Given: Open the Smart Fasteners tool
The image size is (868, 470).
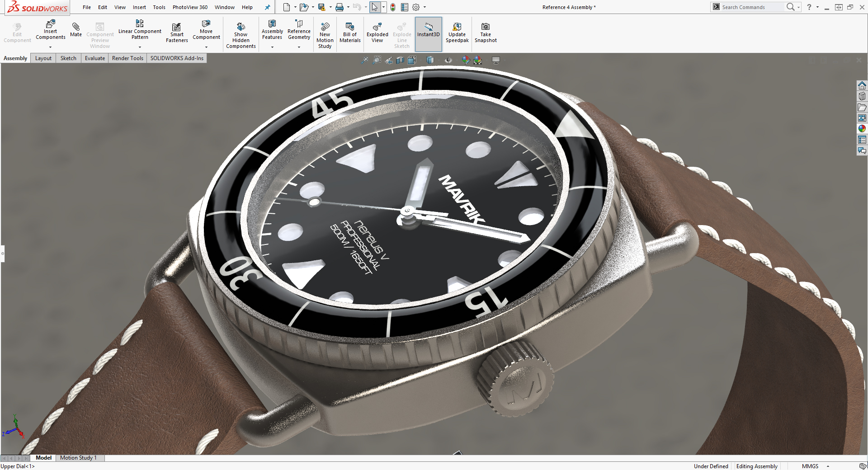Looking at the screenshot, I should (176, 31).
